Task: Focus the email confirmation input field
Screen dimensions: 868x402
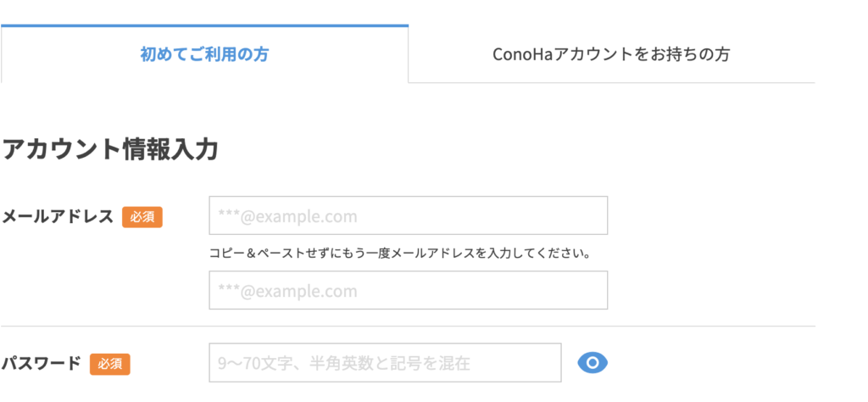Action: 408,290
